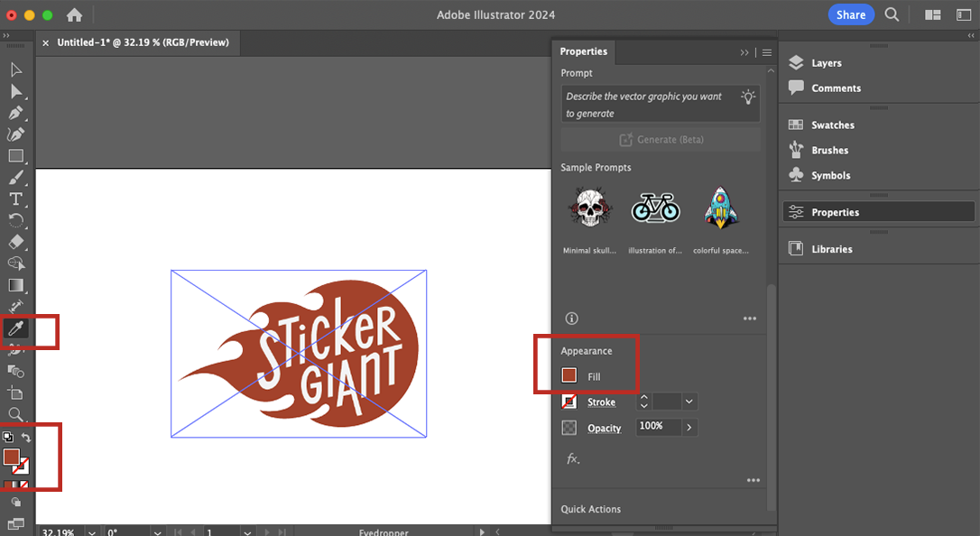980x536 pixels.
Task: Open the artboard navigation dropdown
Action: [x=247, y=532]
